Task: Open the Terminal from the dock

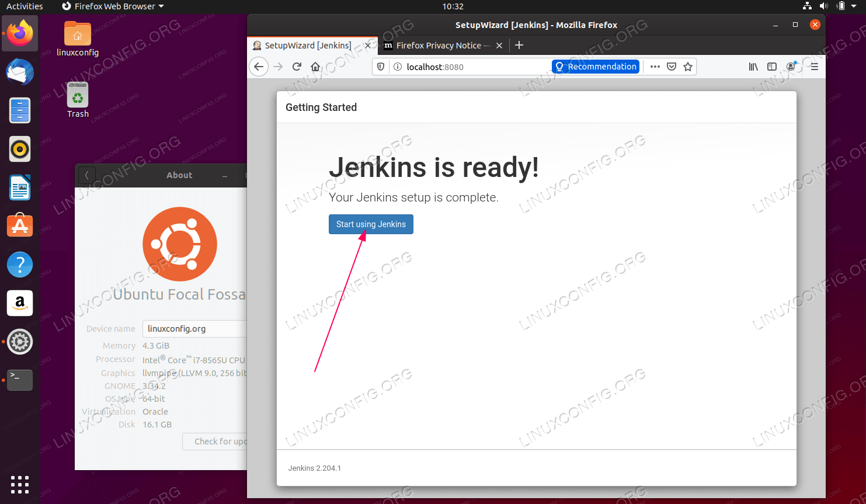Action: point(20,380)
